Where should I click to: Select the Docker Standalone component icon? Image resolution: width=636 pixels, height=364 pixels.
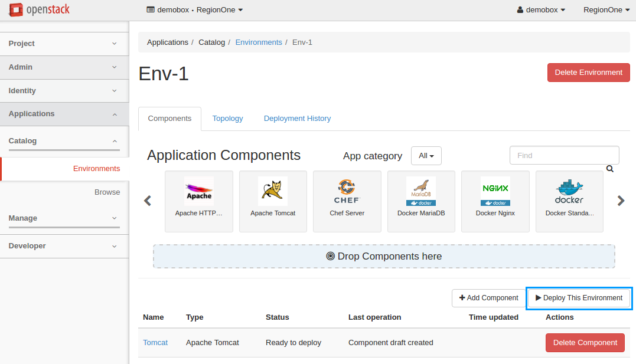[x=569, y=192]
